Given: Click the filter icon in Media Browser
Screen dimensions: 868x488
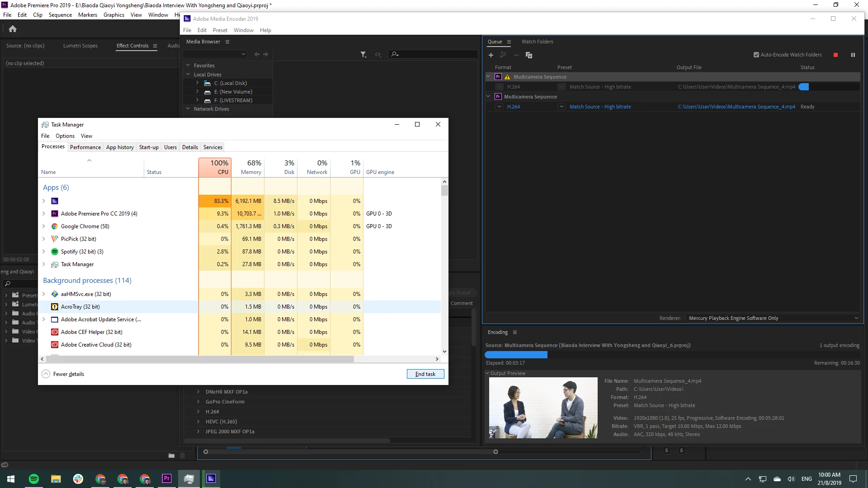Looking at the screenshot, I should 363,54.
